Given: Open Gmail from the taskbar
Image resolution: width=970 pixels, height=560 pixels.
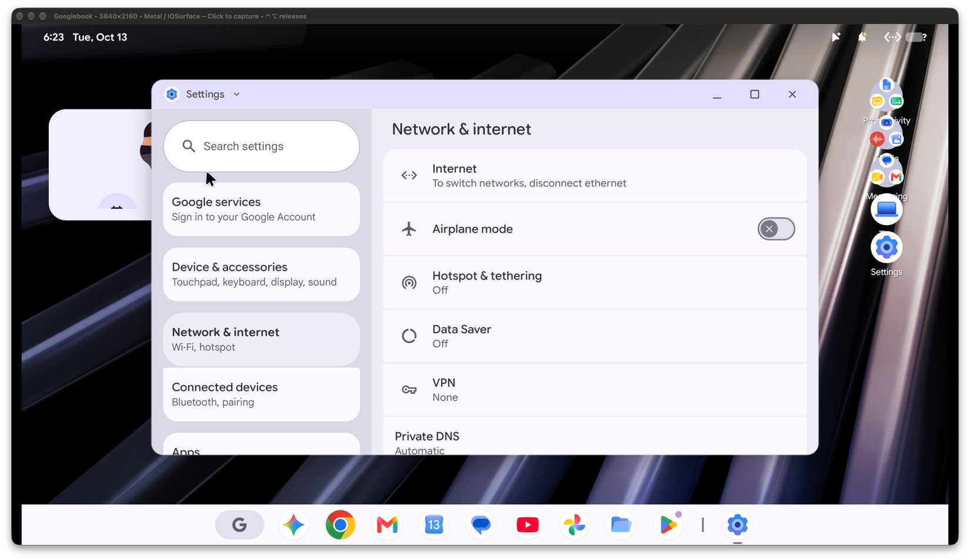Looking at the screenshot, I should click(387, 525).
